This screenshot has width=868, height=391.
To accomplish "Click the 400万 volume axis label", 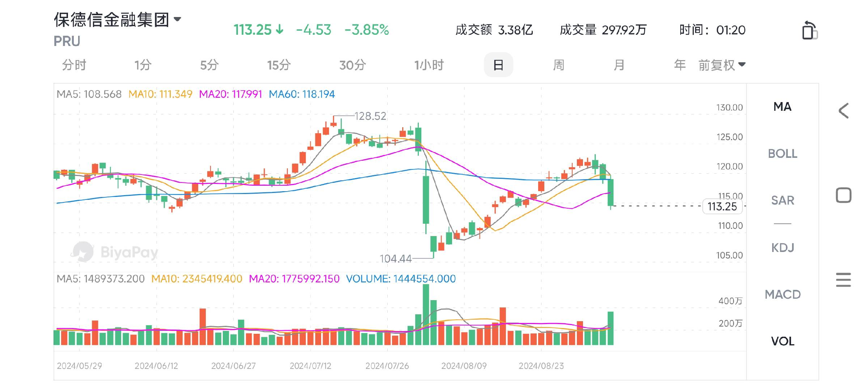I will (730, 301).
